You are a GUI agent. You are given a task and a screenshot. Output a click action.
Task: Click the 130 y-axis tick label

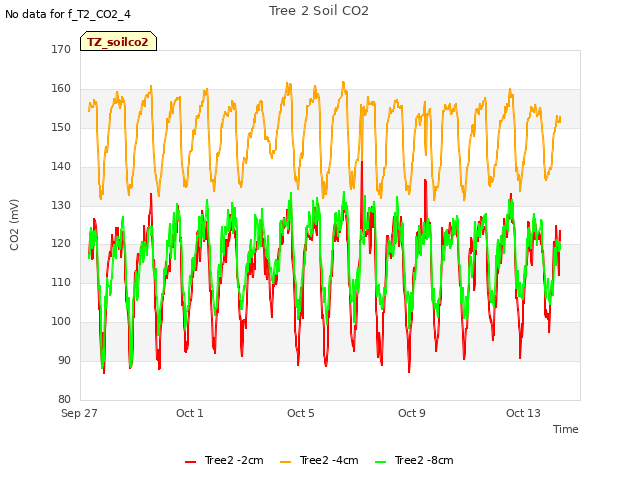pos(61,205)
